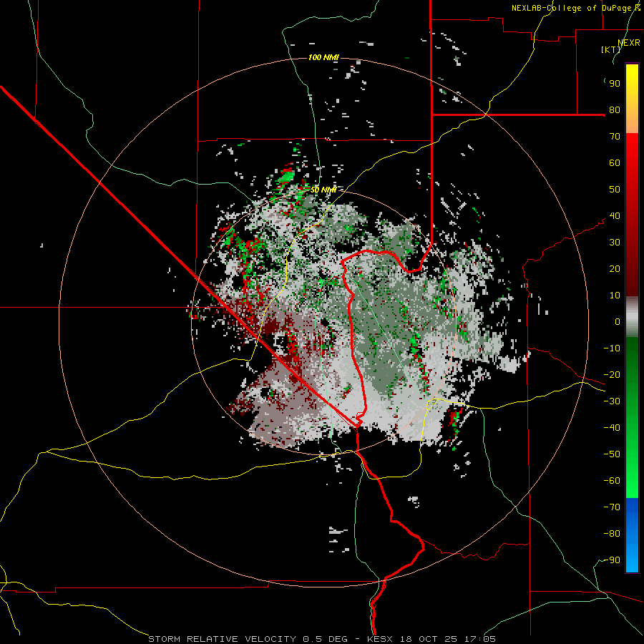Image resolution: width=644 pixels, height=644 pixels.
Task: Click the 30 value on the velocity scale
Action: coord(615,243)
